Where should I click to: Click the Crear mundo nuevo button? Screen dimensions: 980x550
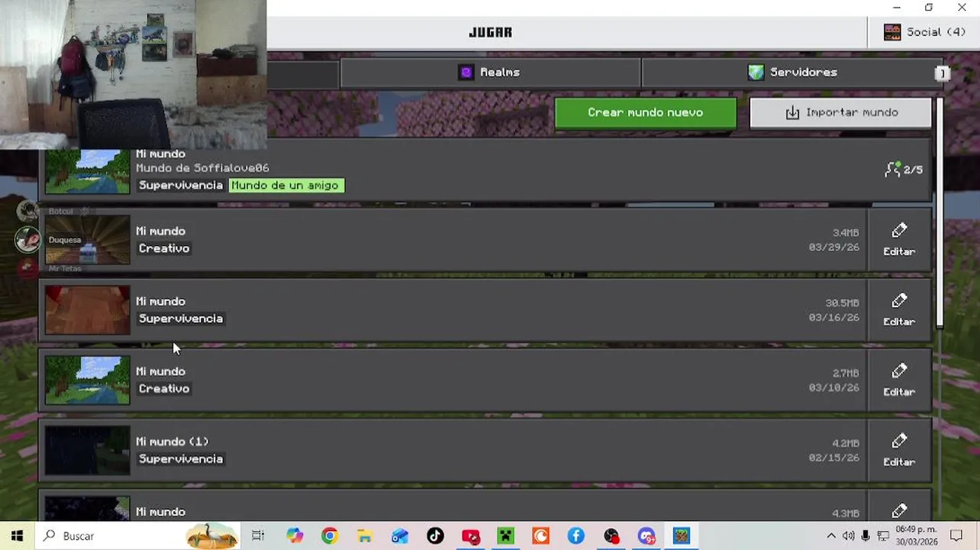point(645,112)
